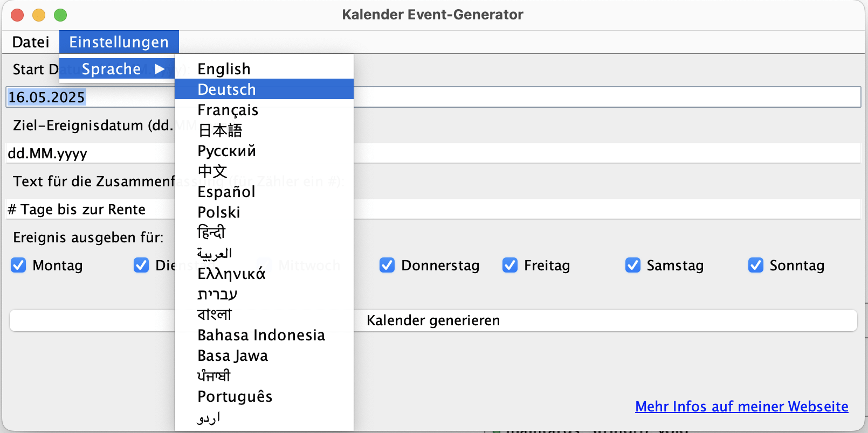The width and height of the screenshot is (868, 433).
Task: Choose Basa Jawa language option
Action: point(232,355)
